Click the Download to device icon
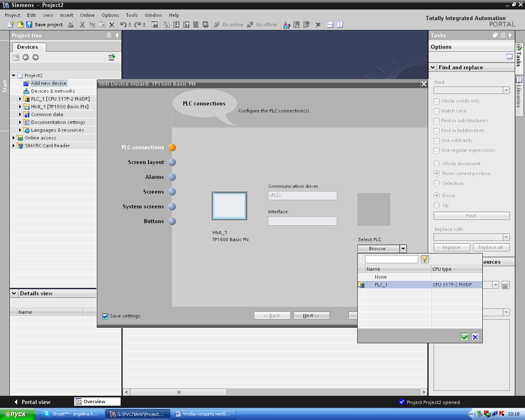Screen dimensions: 525x420 click(x=176, y=25)
